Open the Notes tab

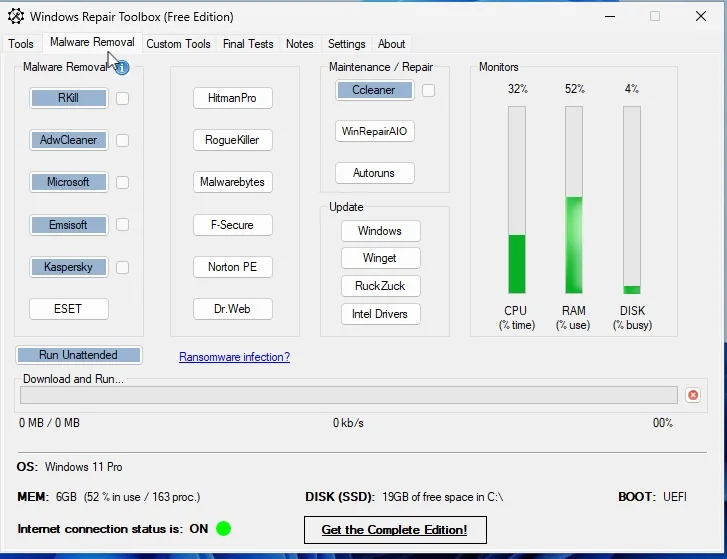coord(300,44)
